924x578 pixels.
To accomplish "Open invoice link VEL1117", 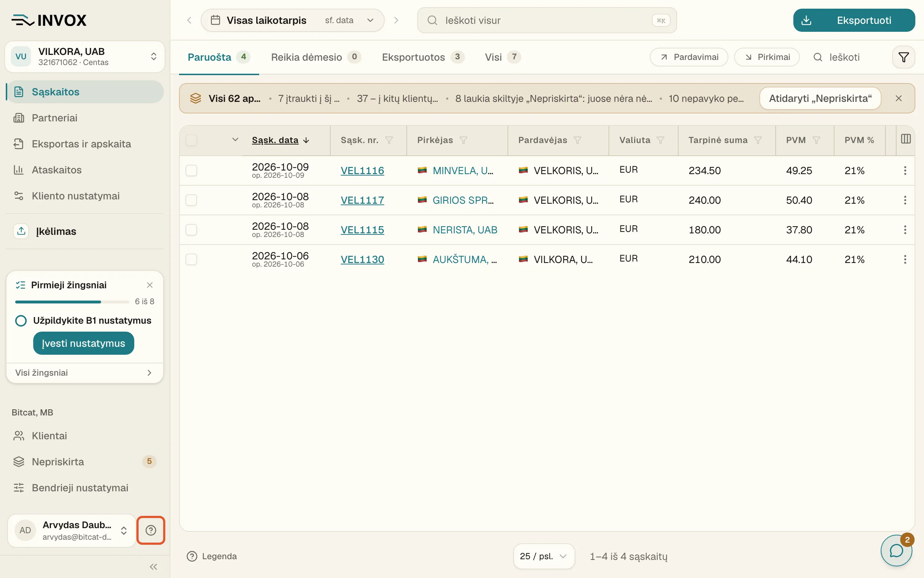I will (x=362, y=200).
